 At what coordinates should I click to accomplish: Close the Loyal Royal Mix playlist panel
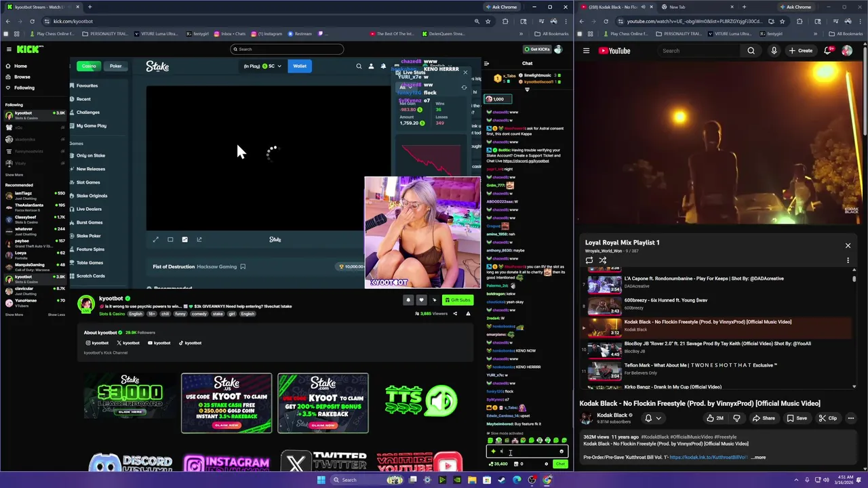point(848,245)
